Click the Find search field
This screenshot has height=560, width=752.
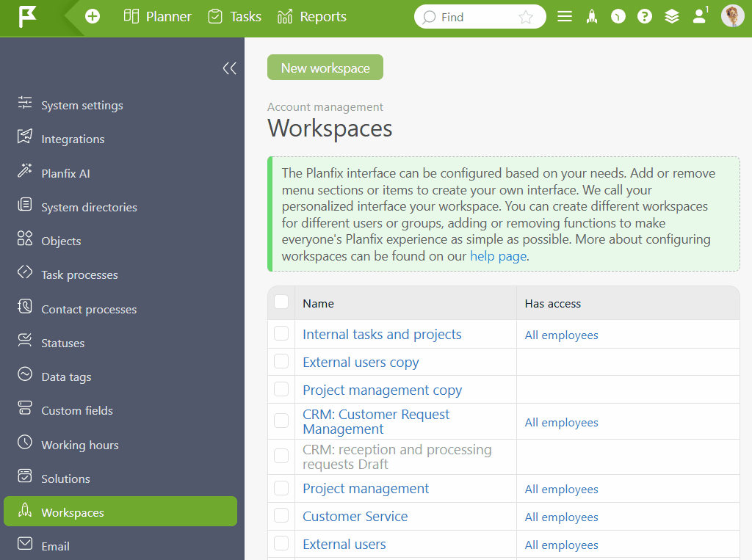point(480,17)
